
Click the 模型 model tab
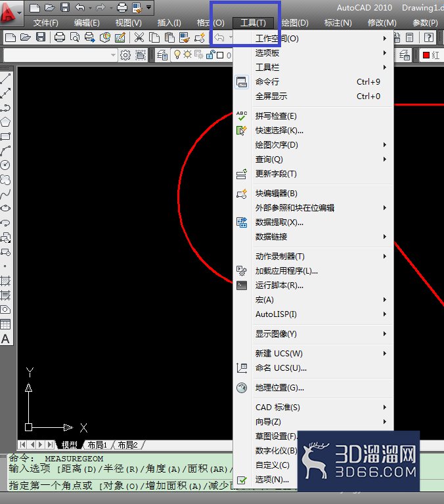tap(69, 445)
